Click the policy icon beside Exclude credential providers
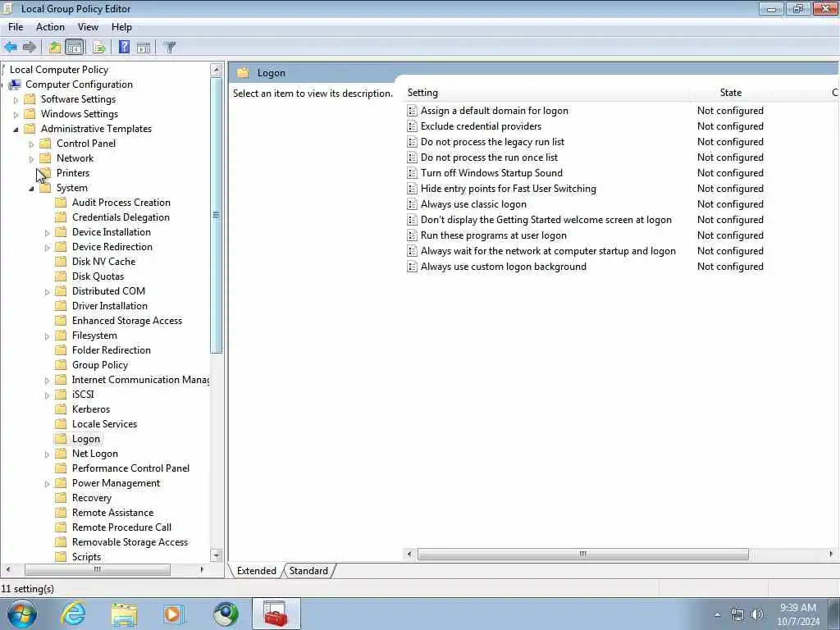The width and height of the screenshot is (840, 630). point(412,126)
